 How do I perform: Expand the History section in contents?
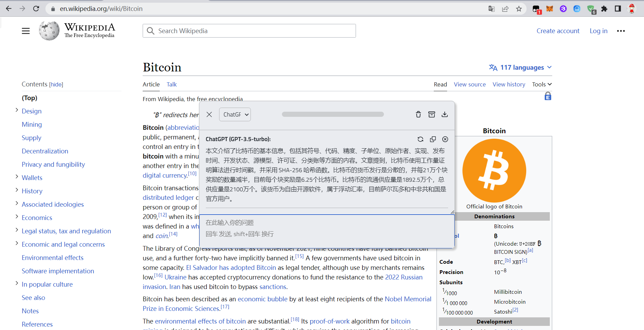pos(17,190)
